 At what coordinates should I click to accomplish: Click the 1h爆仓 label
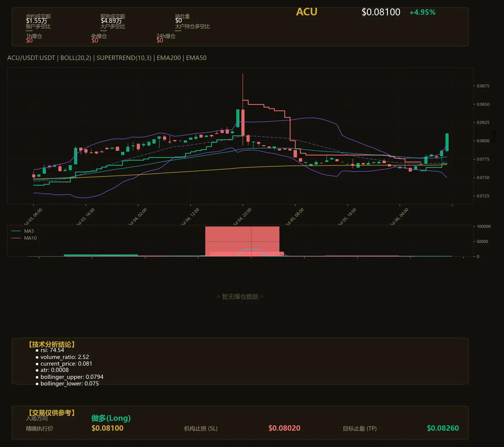(34, 36)
